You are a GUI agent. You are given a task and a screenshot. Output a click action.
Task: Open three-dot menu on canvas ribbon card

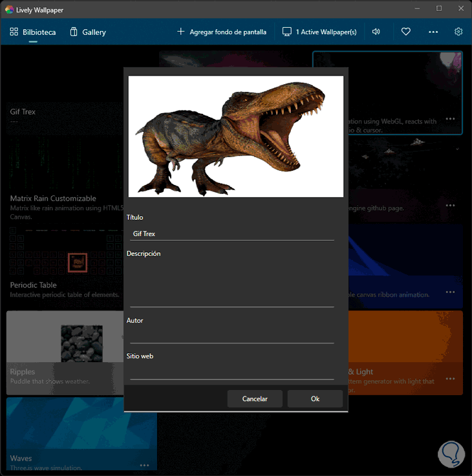[450, 292]
